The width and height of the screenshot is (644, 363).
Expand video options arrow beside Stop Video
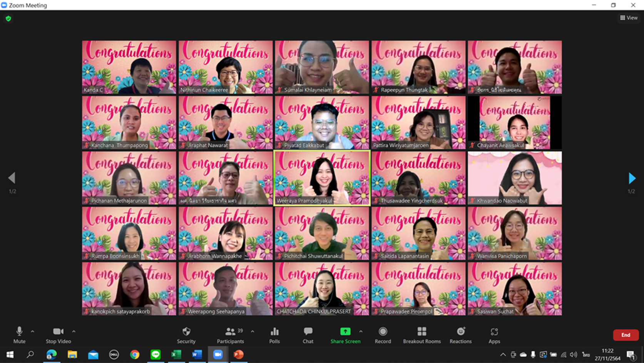(74, 331)
